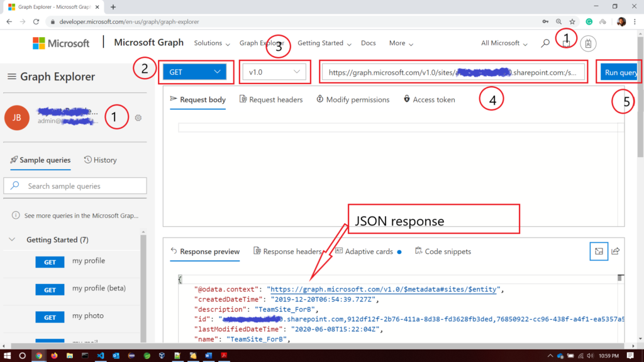This screenshot has height=362, width=644.
Task: Open File Explorer from the taskbar
Action: click(x=69, y=356)
